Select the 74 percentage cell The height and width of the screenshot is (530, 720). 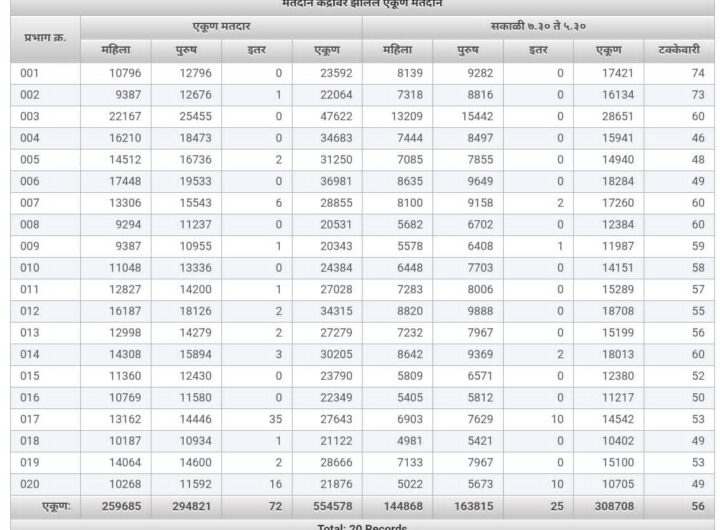(697, 73)
